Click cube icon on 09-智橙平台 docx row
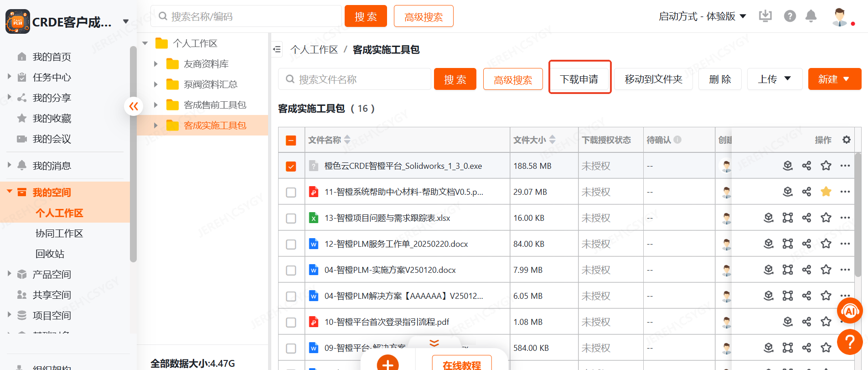868x370 pixels. click(768, 348)
